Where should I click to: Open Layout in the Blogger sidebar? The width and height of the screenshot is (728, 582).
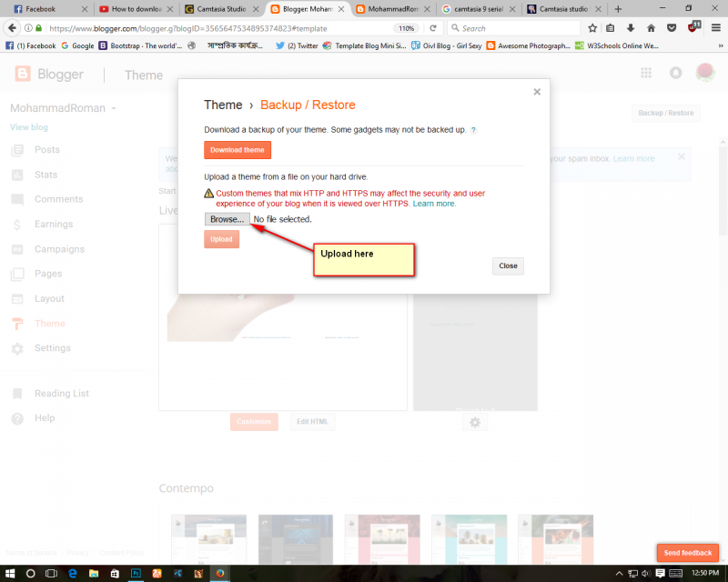49,299
